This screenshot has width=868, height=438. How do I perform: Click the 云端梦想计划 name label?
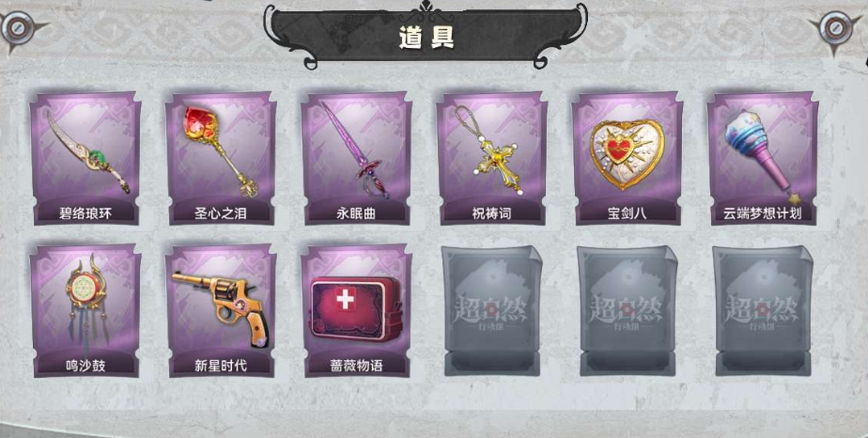[763, 213]
